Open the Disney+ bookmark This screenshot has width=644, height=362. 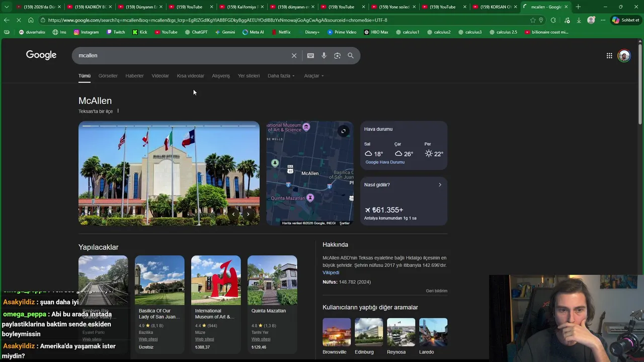[x=308, y=32]
